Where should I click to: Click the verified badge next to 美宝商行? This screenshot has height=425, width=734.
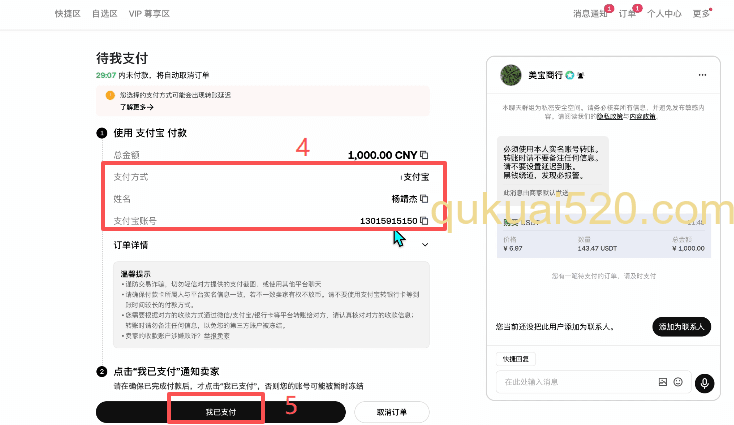(569, 75)
